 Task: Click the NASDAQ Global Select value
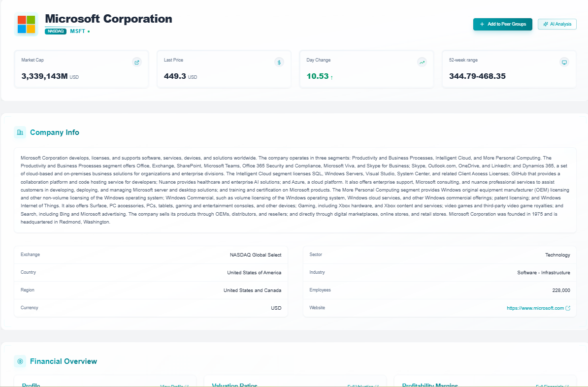click(256, 255)
